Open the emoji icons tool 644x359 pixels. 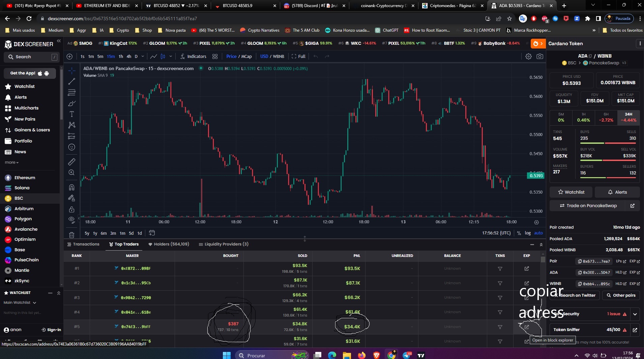point(72,147)
